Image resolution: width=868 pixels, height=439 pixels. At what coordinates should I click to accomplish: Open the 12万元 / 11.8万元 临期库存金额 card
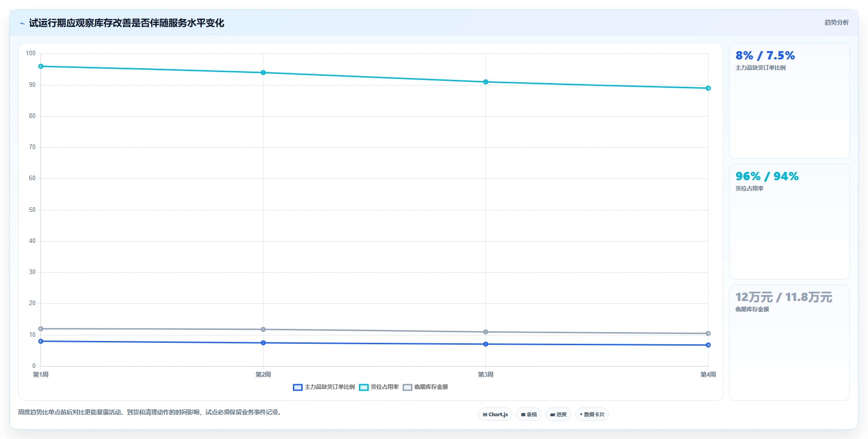(789, 342)
